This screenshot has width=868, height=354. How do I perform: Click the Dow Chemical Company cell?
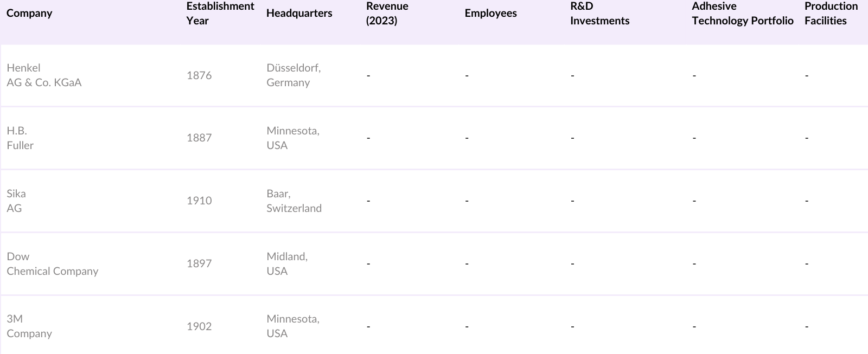click(52, 264)
